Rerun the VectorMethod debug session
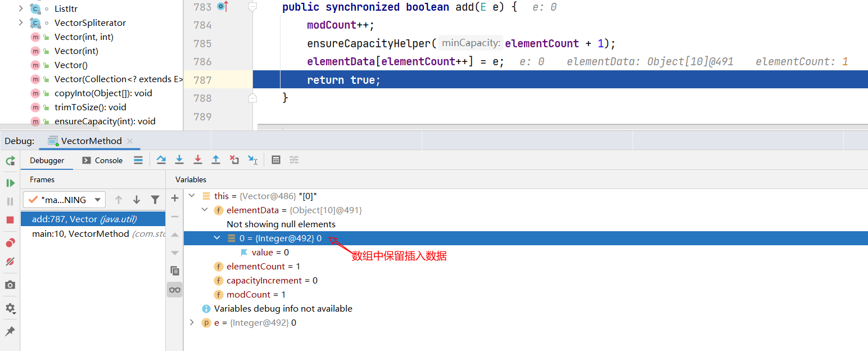The height and width of the screenshot is (351, 868). 10,161
